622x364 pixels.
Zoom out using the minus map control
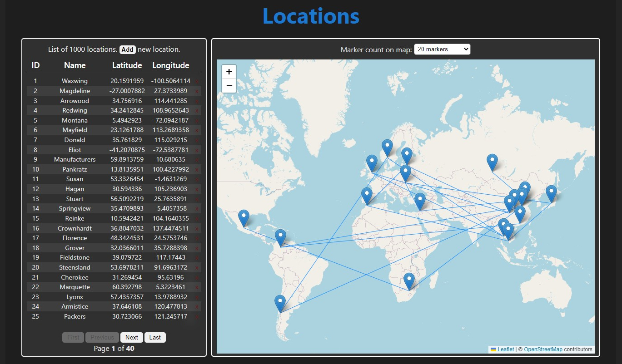pyautogui.click(x=229, y=85)
